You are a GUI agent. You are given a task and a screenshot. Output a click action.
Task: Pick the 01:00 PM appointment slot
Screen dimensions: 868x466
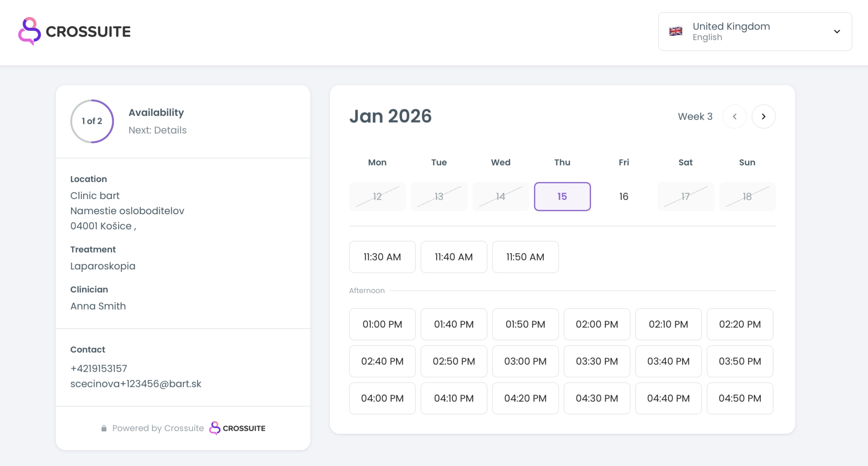tap(382, 324)
